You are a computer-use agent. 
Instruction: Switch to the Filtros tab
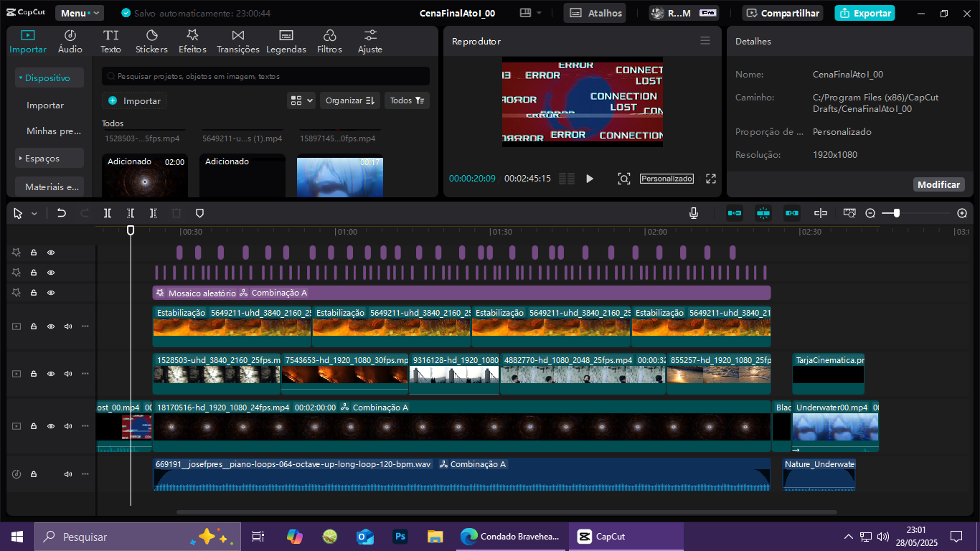(329, 42)
